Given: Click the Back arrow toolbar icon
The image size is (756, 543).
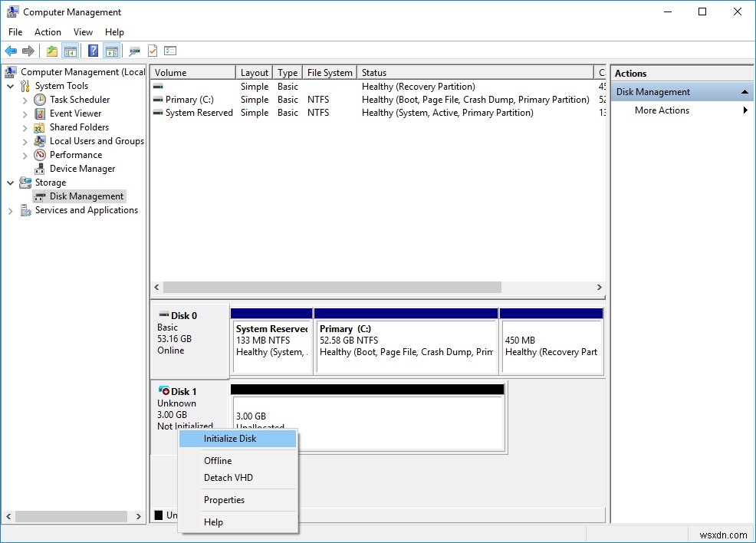Looking at the screenshot, I should coord(11,51).
